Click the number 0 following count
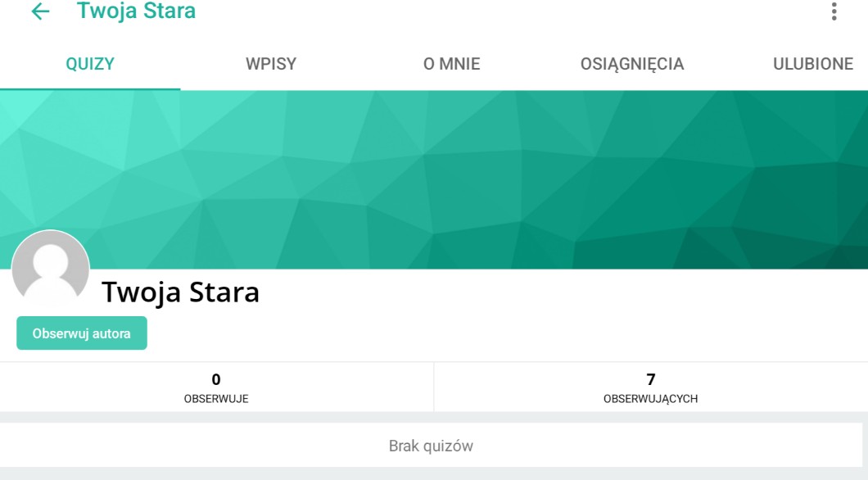Screen dimensions: 868x480 [x=216, y=379]
